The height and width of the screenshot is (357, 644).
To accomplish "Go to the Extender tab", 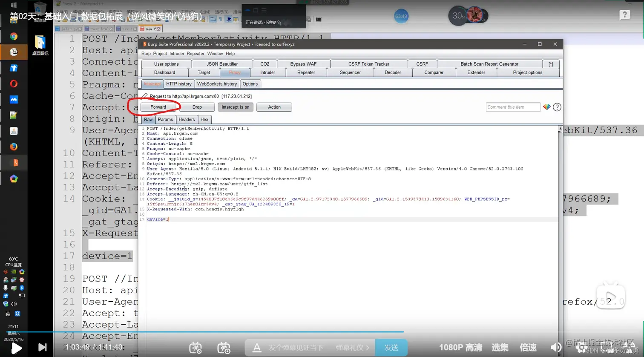I will [476, 72].
